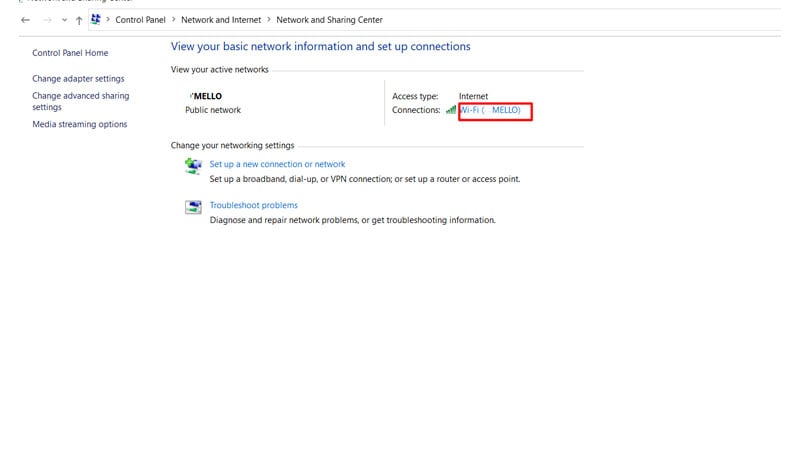
Task: Open the Troubleshoot problems link
Action: (x=254, y=205)
